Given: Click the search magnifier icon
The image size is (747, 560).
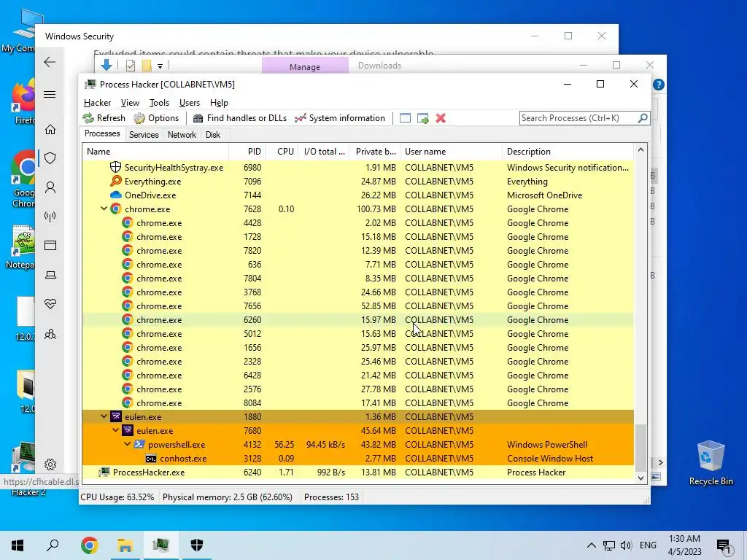Looking at the screenshot, I should [643, 117].
